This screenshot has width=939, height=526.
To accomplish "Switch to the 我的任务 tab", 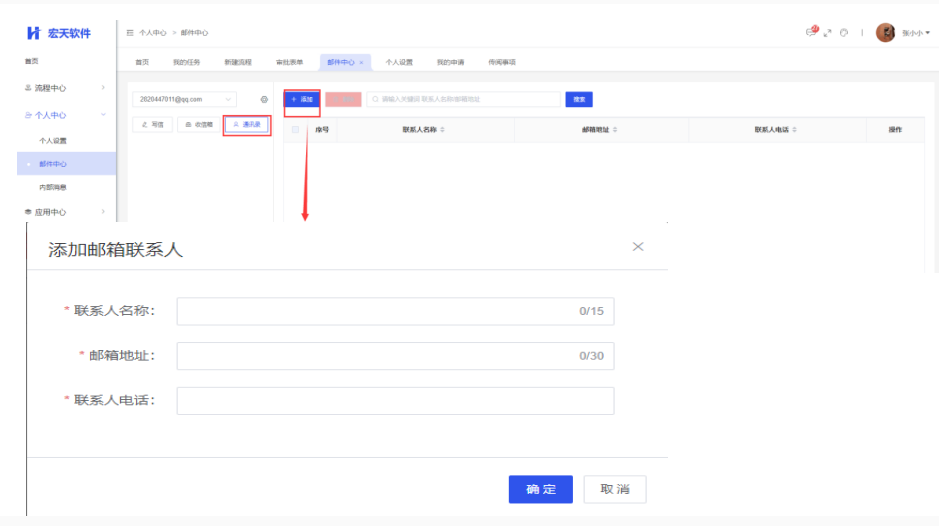I will [x=186, y=62].
